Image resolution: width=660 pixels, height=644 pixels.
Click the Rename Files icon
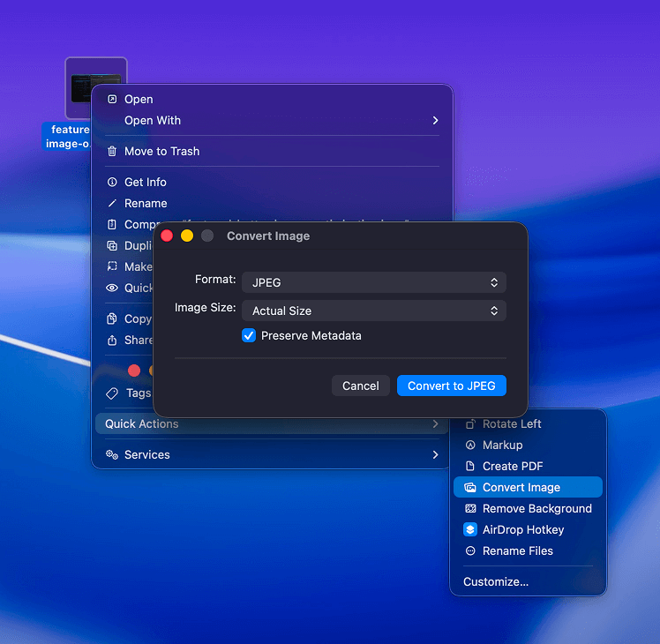tap(470, 551)
